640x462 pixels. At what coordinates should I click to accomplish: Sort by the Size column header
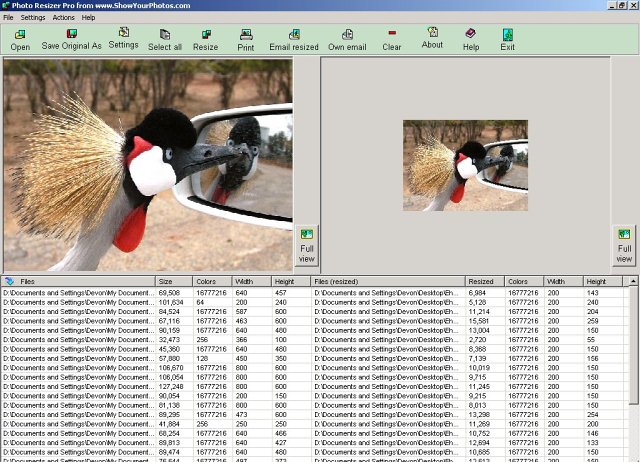(x=174, y=281)
